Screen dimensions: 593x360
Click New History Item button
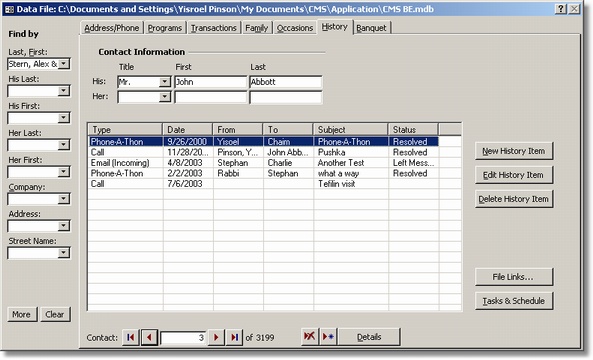tap(514, 151)
